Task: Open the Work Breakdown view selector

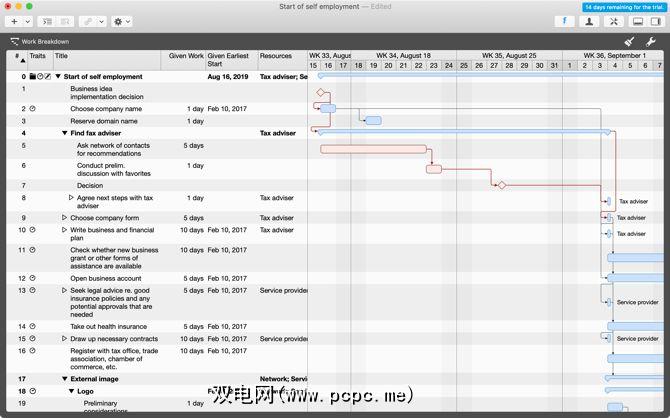Action: 40,41
